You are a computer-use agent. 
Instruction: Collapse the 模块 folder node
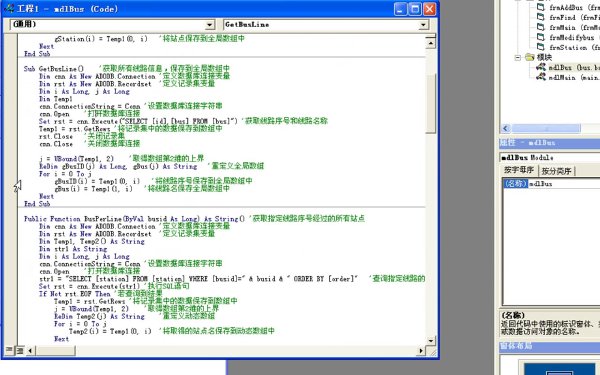518,57
